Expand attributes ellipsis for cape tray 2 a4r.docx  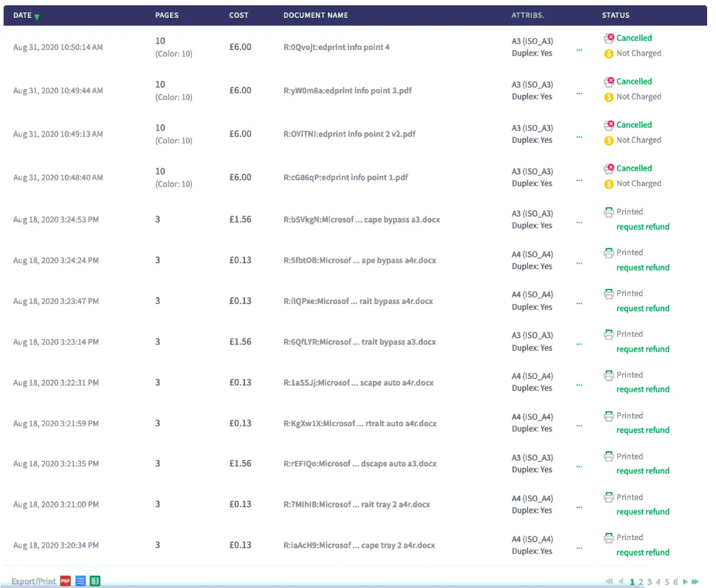pos(579,548)
